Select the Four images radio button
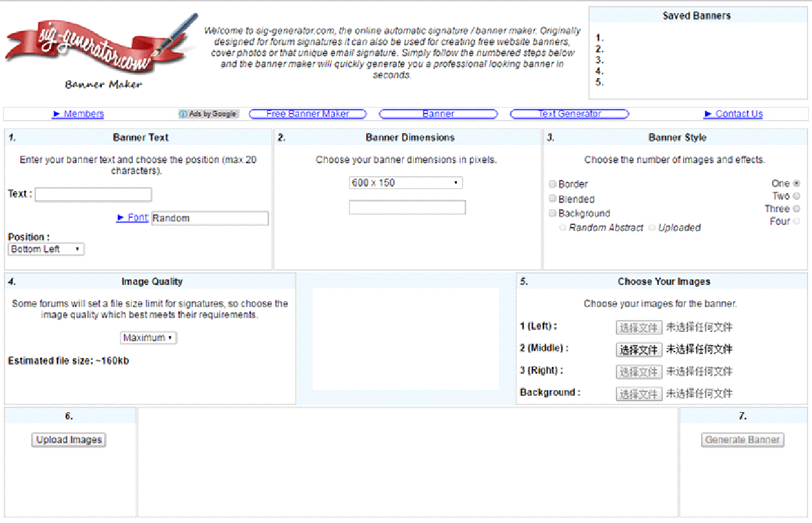The width and height of the screenshot is (812, 523). pyautogui.click(x=796, y=221)
